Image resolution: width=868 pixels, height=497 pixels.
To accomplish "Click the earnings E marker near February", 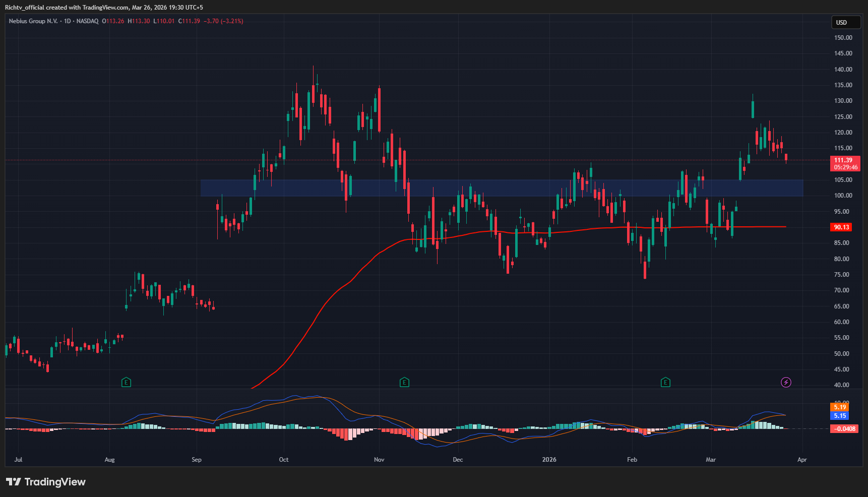I will point(665,382).
